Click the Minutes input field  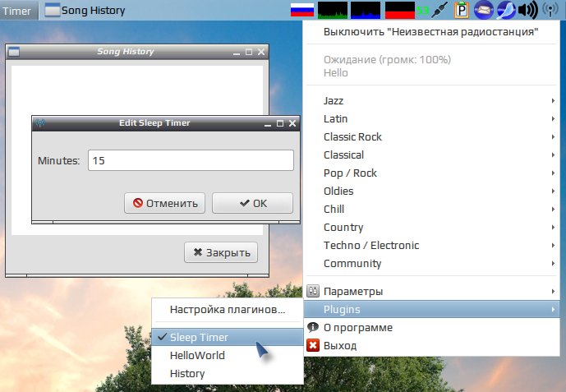[191, 160]
